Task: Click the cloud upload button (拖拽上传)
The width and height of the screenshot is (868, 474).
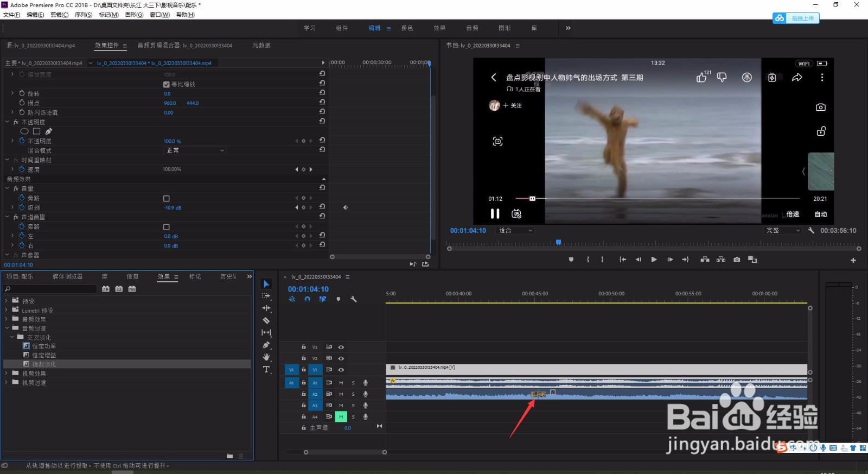Action: point(796,18)
